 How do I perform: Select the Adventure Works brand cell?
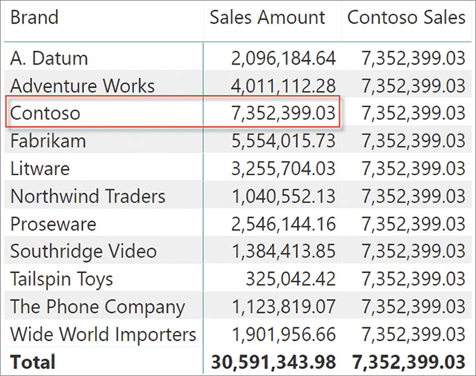click(82, 86)
